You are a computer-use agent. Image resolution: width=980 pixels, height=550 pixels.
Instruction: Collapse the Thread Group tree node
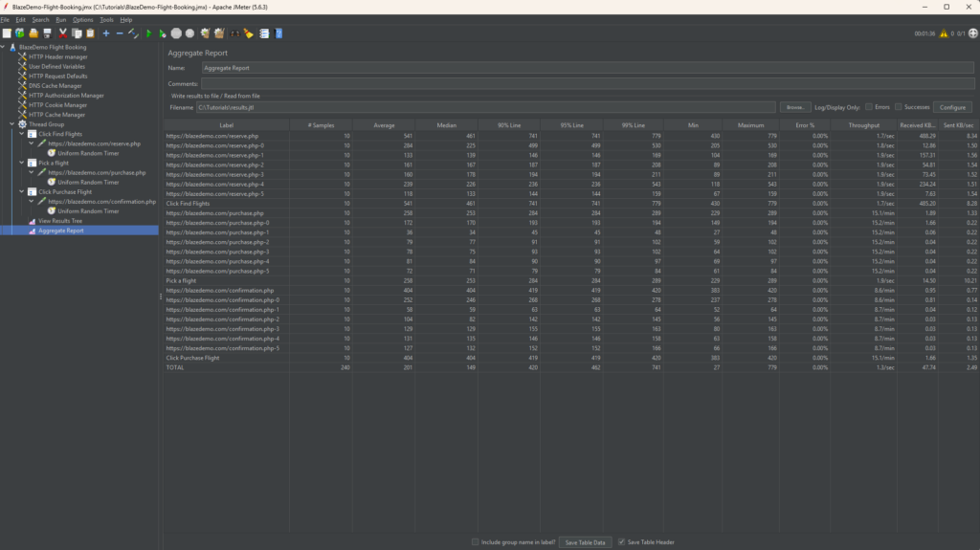[11, 124]
